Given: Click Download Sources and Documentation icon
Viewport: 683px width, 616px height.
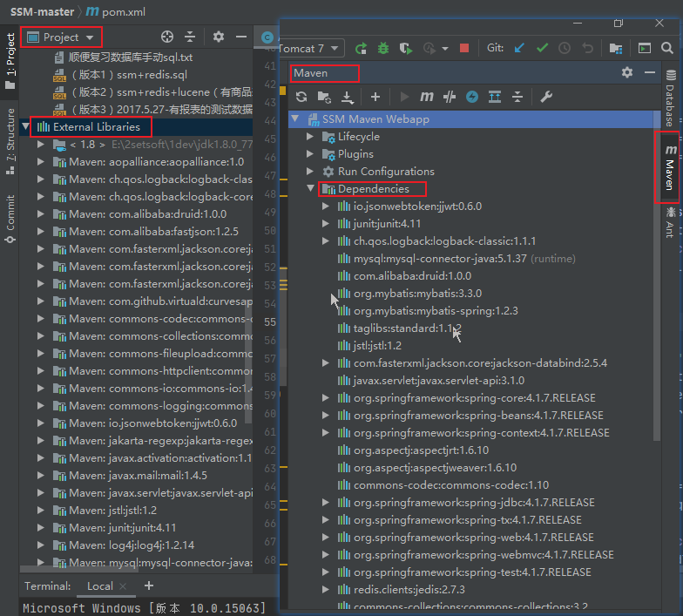Looking at the screenshot, I should click(348, 97).
